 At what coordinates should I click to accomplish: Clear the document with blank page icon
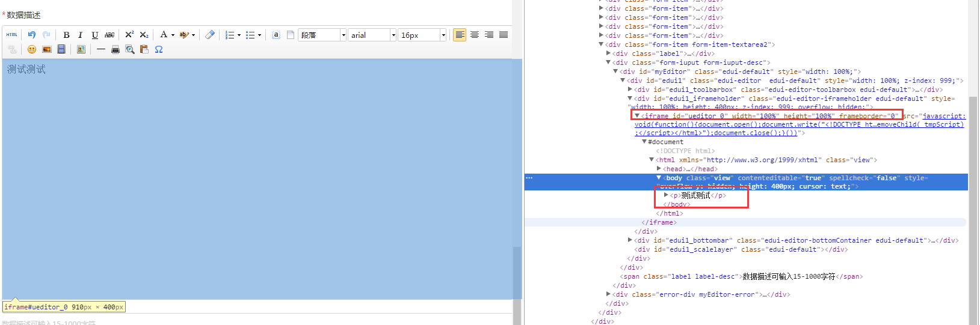291,35
